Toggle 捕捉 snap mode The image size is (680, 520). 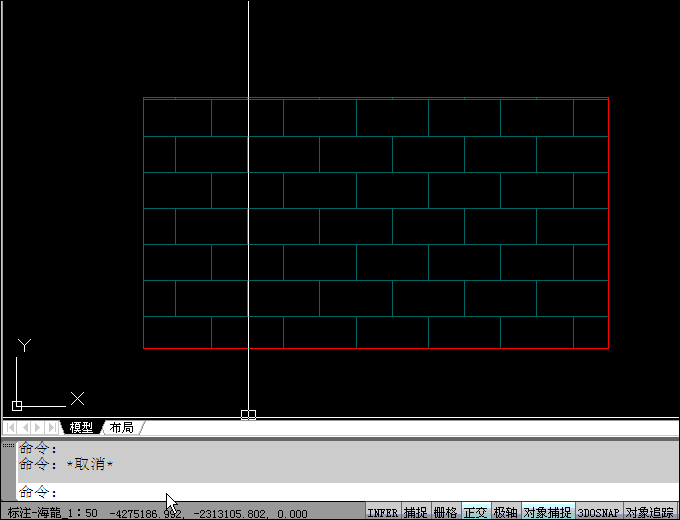[x=416, y=512]
